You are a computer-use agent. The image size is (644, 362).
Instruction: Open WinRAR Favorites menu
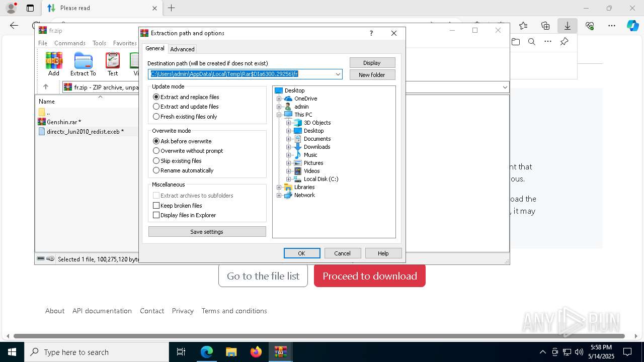click(125, 43)
